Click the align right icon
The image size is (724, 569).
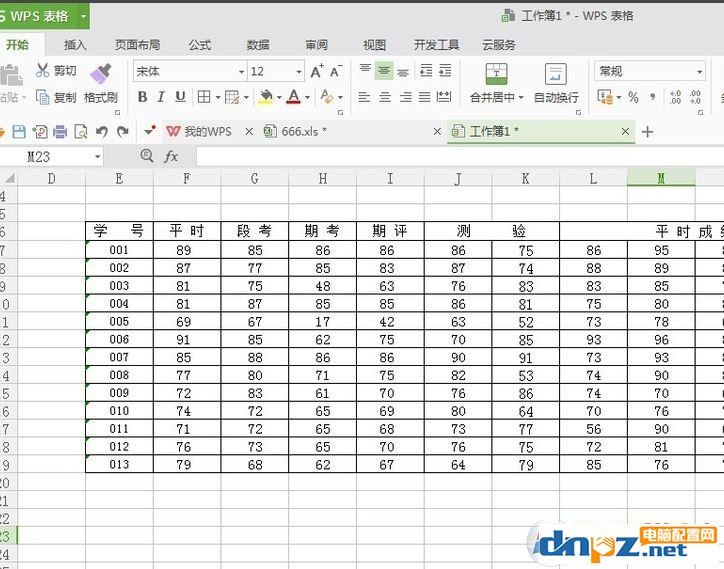[x=405, y=97]
